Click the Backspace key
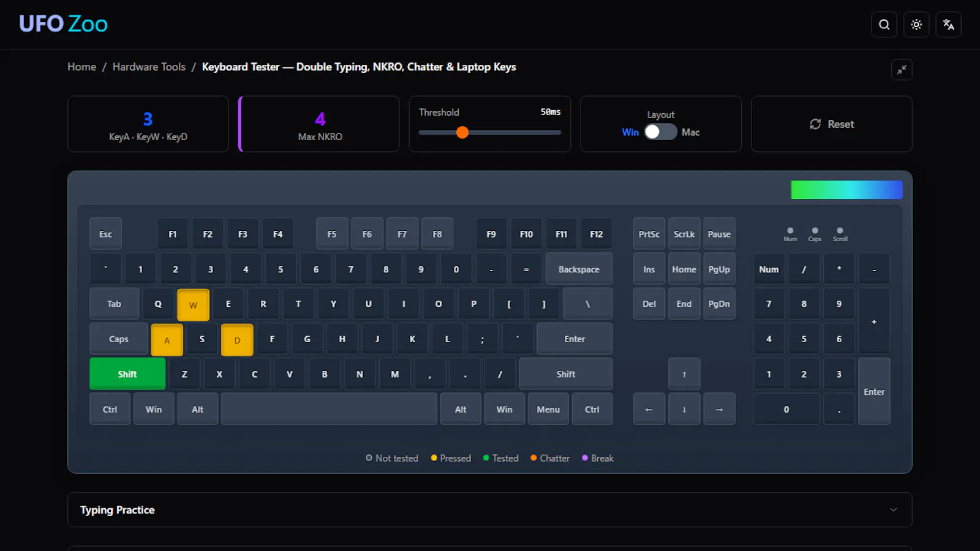The height and width of the screenshot is (551, 980). coord(579,269)
